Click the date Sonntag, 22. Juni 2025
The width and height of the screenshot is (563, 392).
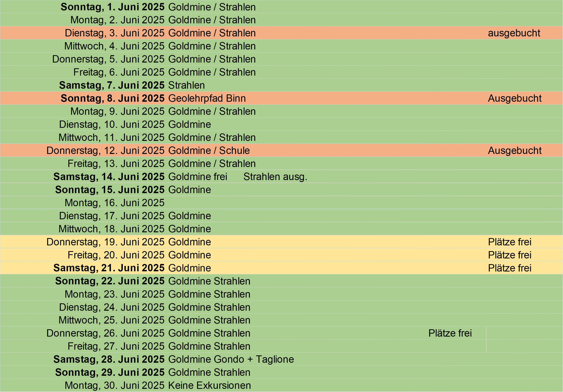click(x=110, y=281)
